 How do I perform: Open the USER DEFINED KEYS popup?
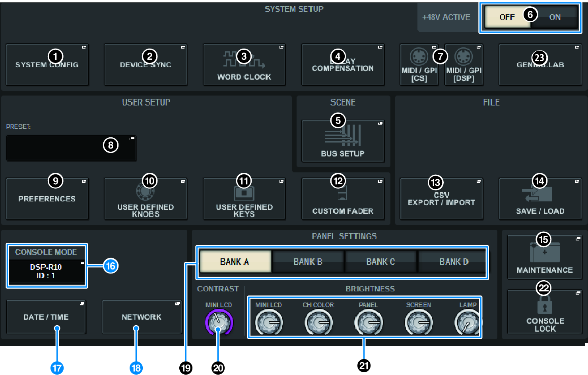244,199
